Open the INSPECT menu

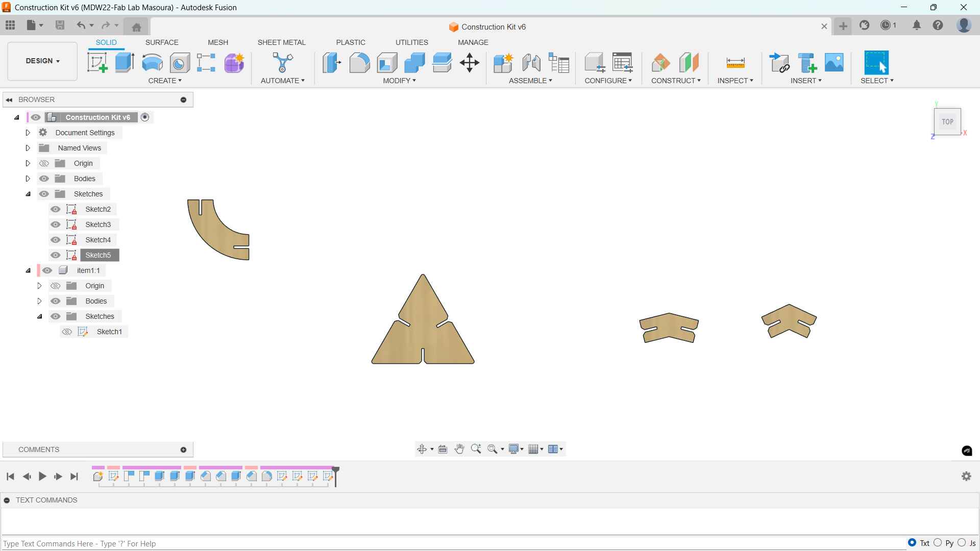click(735, 81)
